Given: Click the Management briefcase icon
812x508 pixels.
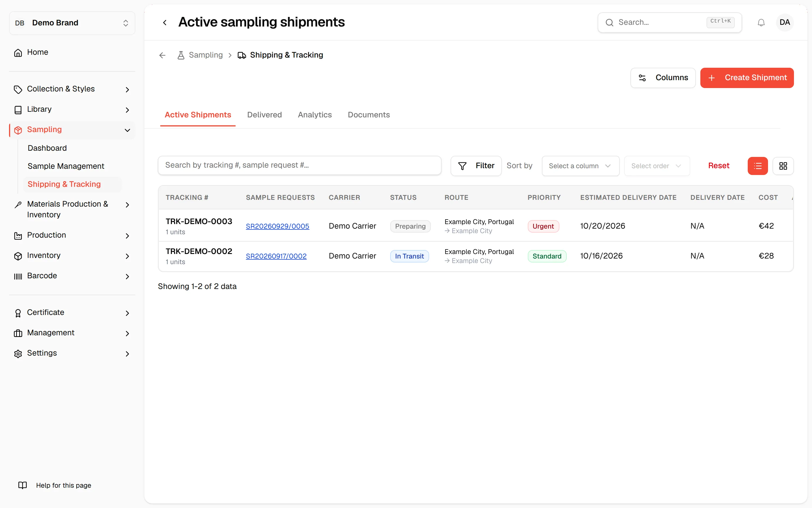Looking at the screenshot, I should [x=18, y=333].
